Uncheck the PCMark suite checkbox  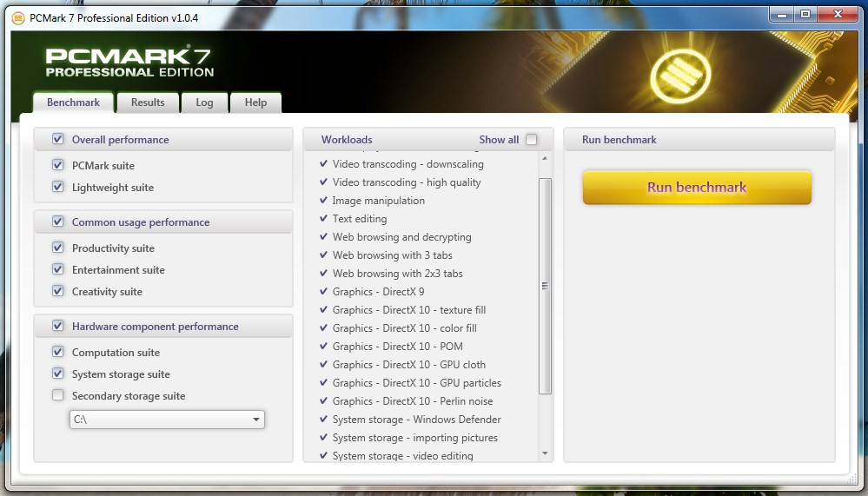[x=58, y=165]
